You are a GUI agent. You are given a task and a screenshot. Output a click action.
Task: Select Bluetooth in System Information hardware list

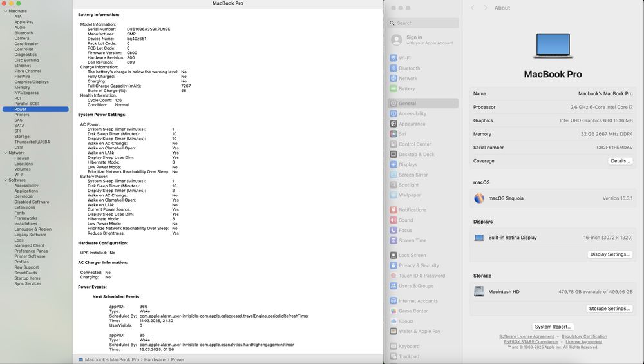point(23,33)
